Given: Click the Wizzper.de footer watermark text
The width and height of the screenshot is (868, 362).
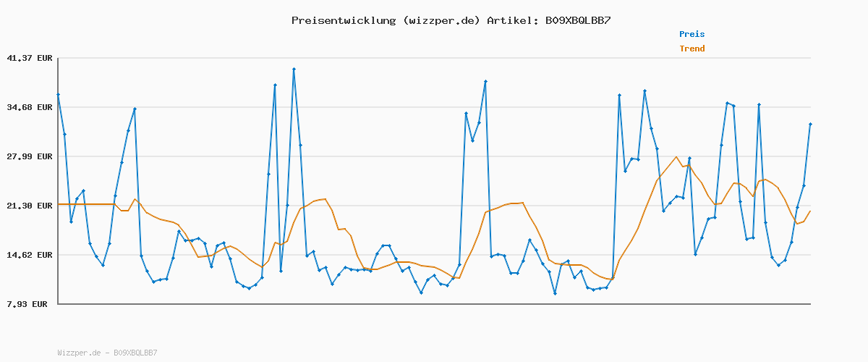Looking at the screenshot, I should (79, 353).
